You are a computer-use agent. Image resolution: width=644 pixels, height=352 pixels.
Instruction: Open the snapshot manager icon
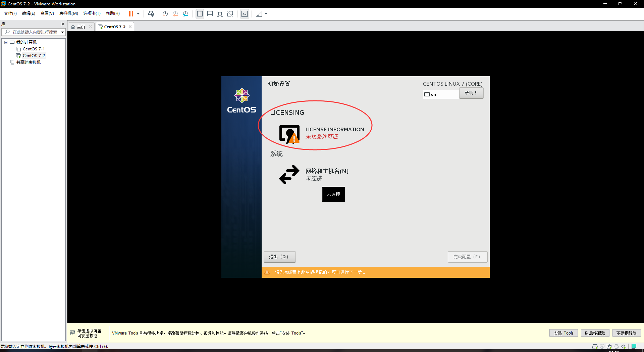click(x=185, y=14)
